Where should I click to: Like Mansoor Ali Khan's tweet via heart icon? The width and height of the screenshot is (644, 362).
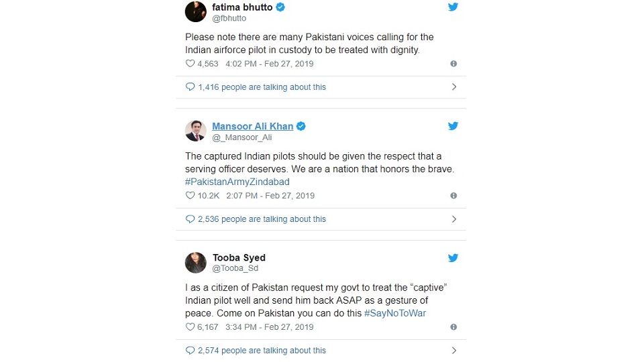(190, 196)
